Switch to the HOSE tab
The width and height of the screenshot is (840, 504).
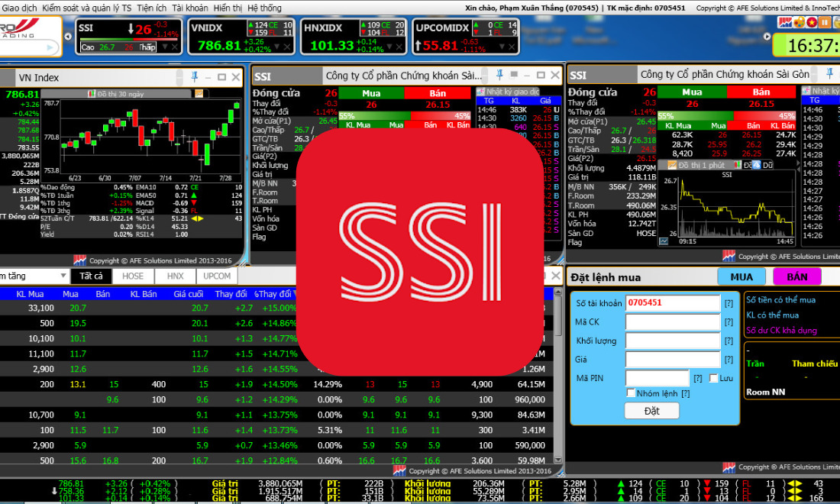tap(133, 276)
